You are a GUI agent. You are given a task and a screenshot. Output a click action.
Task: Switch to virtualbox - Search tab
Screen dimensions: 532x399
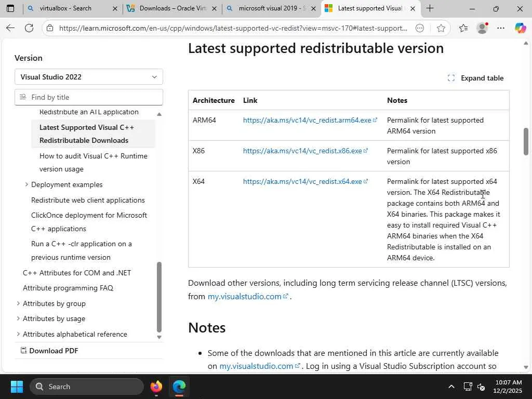(x=72, y=8)
